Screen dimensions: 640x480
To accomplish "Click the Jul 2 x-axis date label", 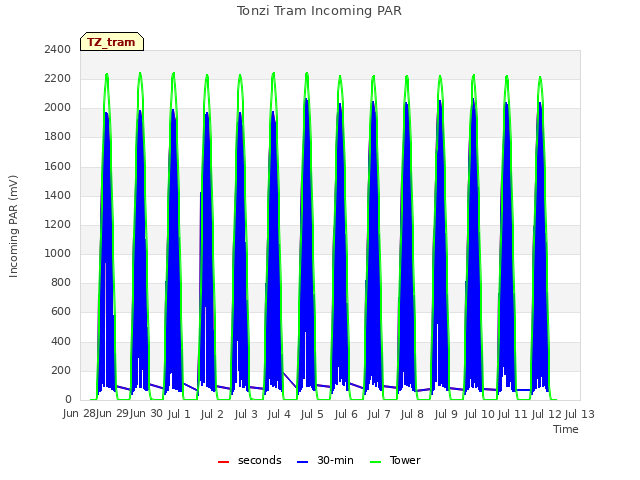I will [x=212, y=415].
